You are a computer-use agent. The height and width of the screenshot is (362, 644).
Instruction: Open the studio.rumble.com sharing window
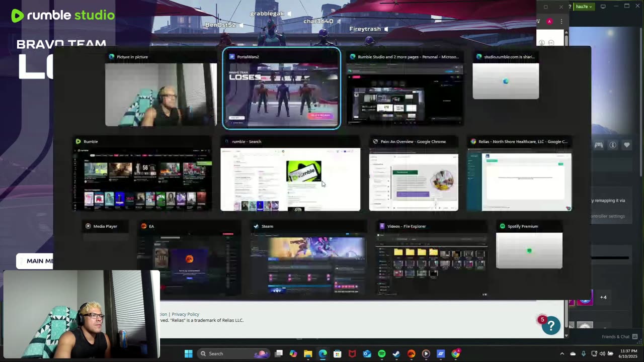pos(506,76)
